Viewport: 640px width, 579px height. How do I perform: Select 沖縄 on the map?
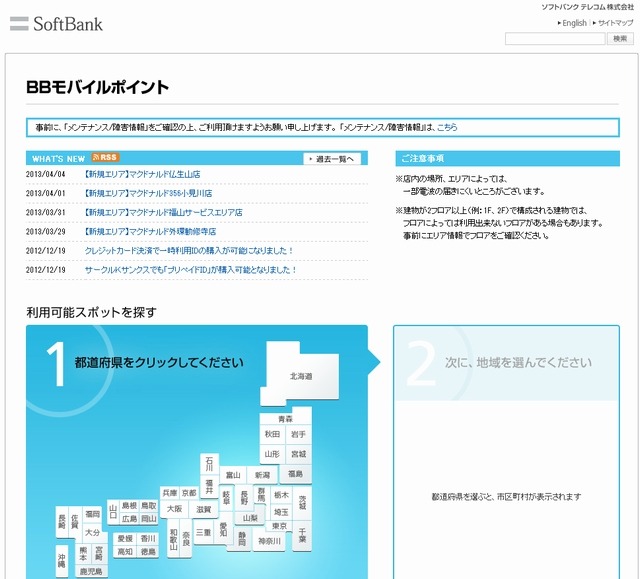pos(61,561)
